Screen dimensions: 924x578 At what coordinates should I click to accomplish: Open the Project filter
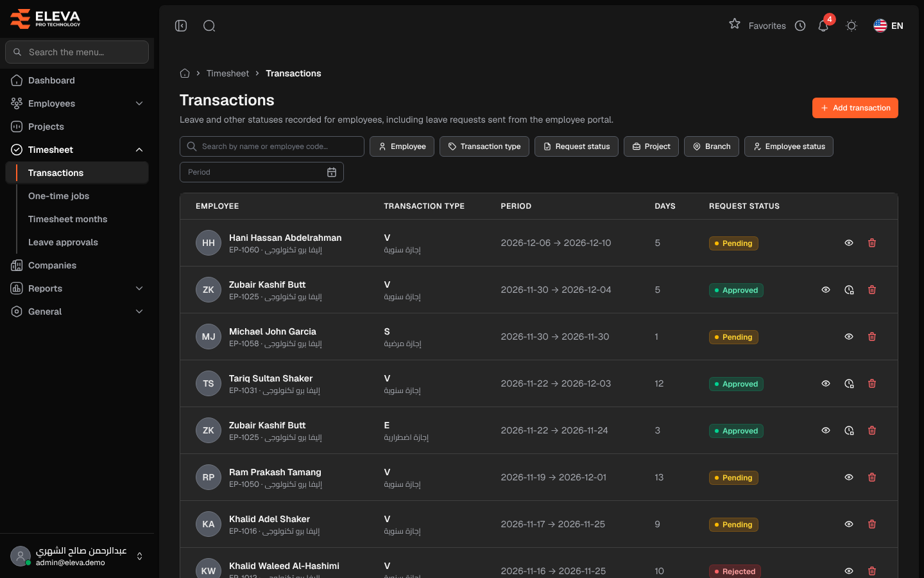651,146
